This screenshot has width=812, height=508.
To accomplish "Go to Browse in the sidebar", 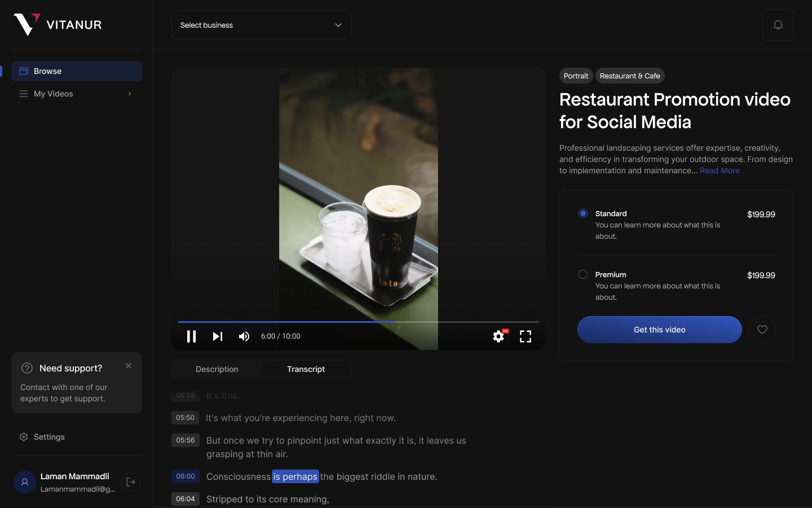I will point(77,71).
